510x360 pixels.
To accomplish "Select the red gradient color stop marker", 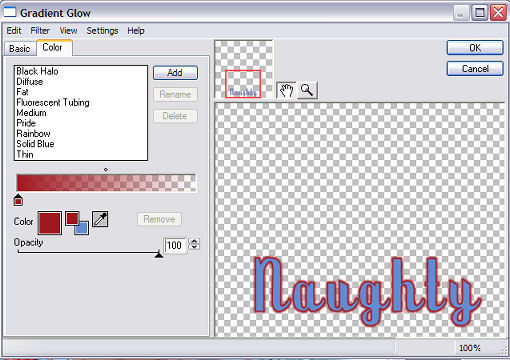I will point(18,200).
